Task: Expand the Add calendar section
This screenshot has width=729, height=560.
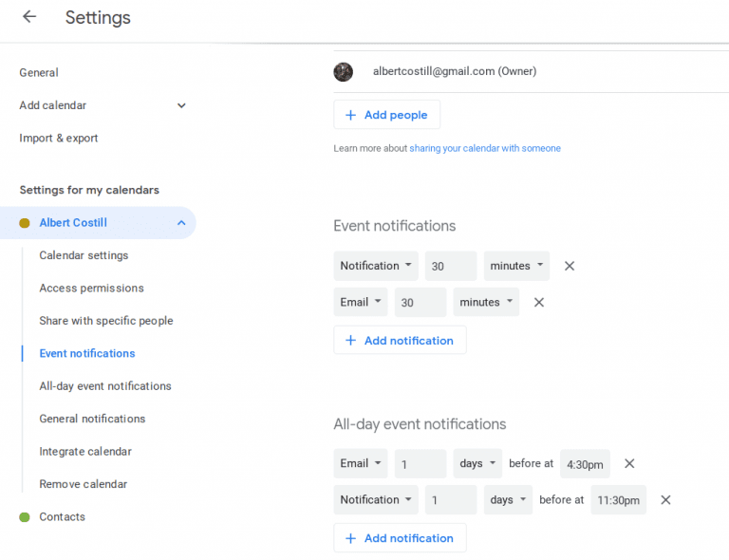Action: [x=181, y=105]
